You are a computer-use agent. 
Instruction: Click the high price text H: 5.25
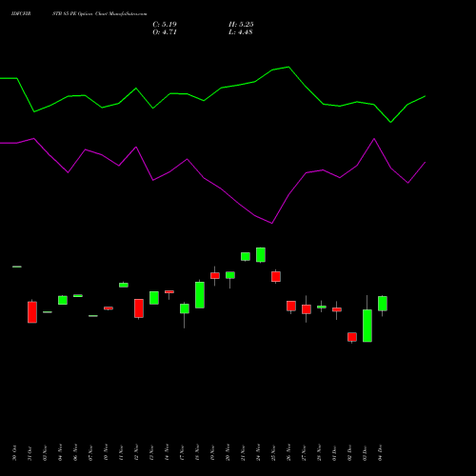[241, 25]
